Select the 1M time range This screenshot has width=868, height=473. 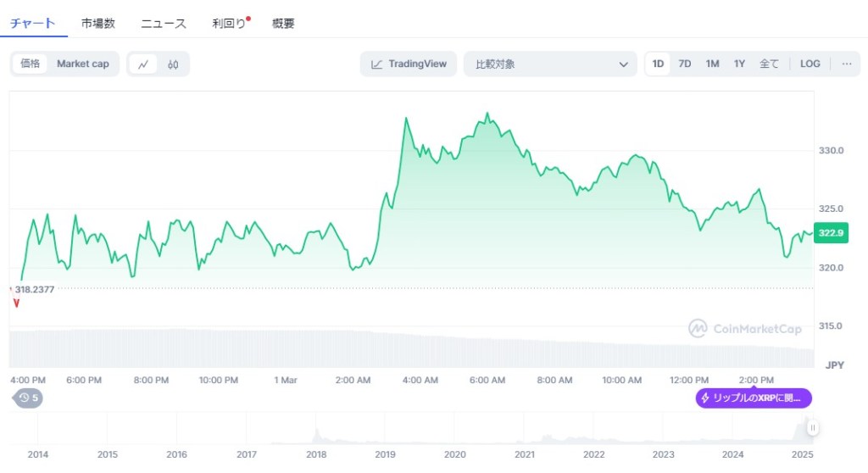[x=712, y=64]
